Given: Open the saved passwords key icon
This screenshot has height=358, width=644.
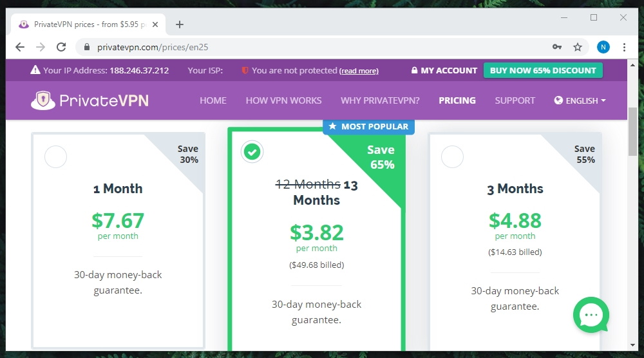Looking at the screenshot, I should click(557, 47).
